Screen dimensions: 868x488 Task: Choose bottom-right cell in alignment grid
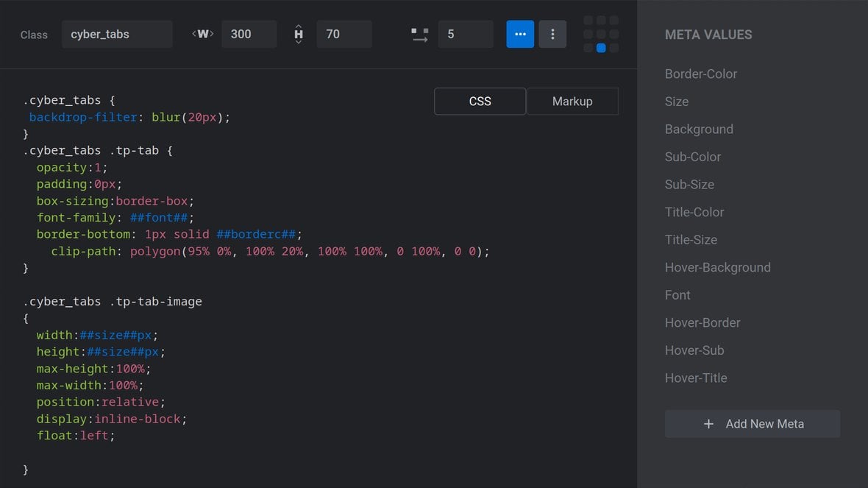coord(614,48)
